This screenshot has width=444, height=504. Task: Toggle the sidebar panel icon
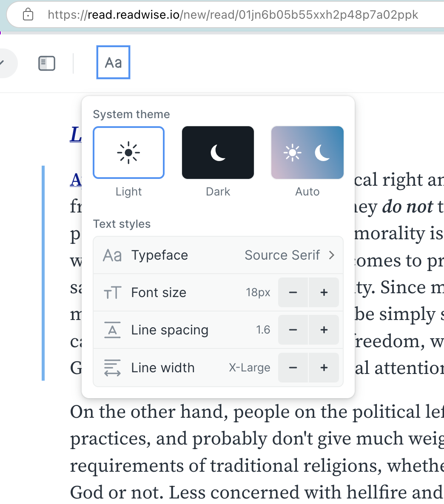click(x=47, y=63)
